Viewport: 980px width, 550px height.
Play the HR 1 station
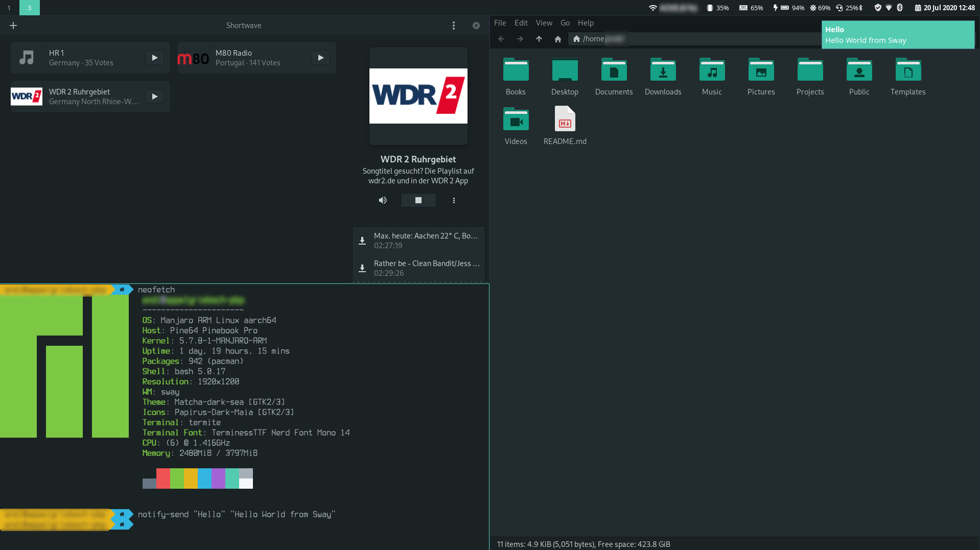tap(155, 58)
